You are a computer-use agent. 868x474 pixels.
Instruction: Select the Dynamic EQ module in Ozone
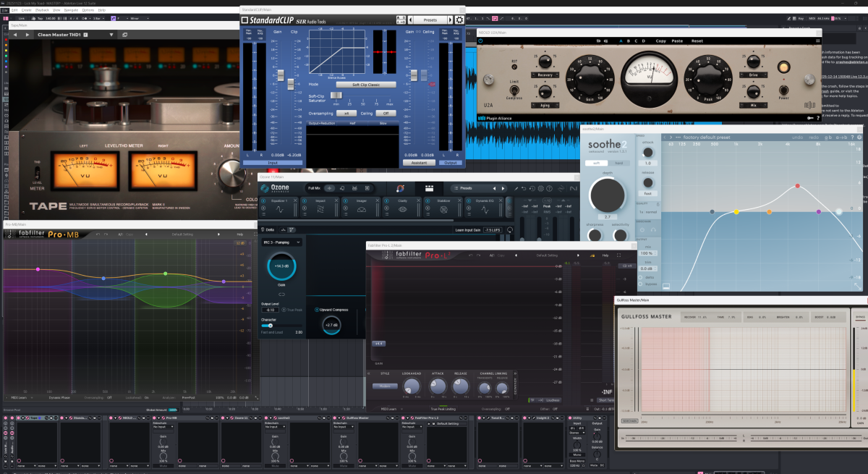pos(485,207)
